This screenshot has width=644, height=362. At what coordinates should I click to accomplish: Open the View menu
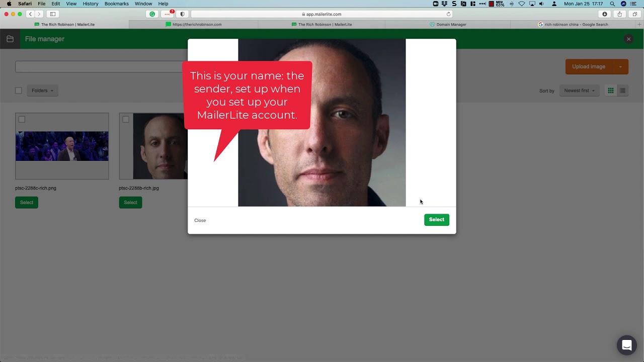pyautogui.click(x=71, y=4)
